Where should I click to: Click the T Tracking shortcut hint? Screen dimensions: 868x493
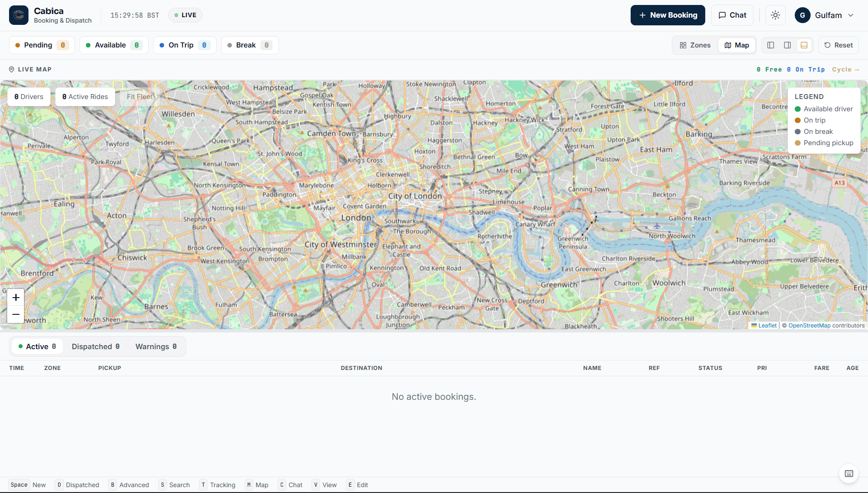pos(217,485)
